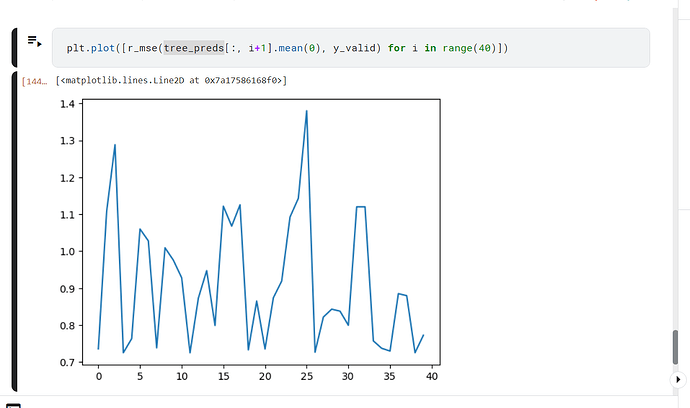Click the small arrow button below the scrollbar
690x408 pixels.
tap(680, 379)
